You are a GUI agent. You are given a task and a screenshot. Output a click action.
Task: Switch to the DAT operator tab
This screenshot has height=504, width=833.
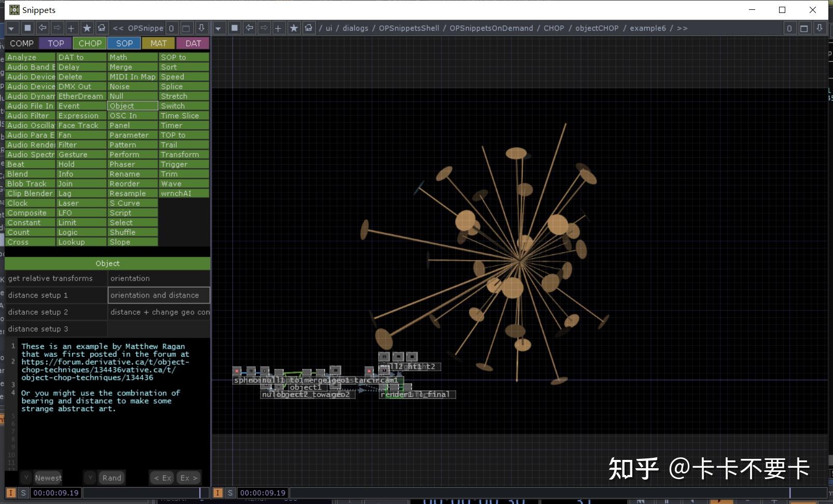(x=193, y=43)
